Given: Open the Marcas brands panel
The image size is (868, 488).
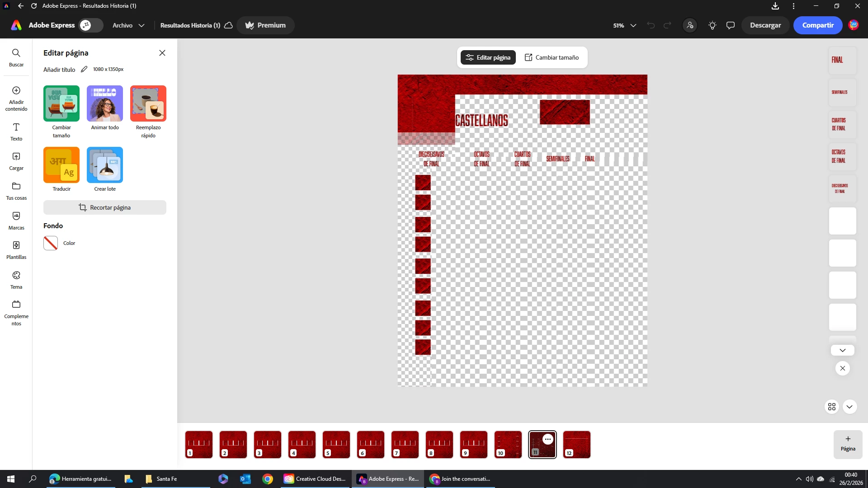Looking at the screenshot, I should (x=16, y=221).
